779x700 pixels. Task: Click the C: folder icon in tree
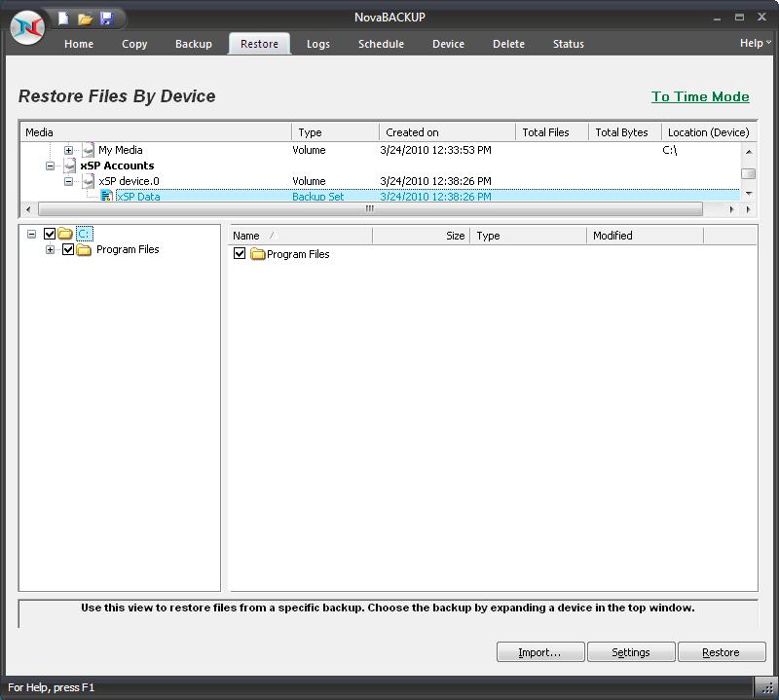click(65, 234)
